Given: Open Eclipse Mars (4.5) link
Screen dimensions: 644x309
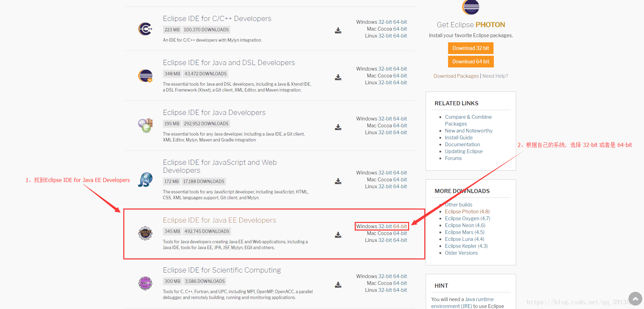Looking at the screenshot, I should pyautogui.click(x=465, y=232).
